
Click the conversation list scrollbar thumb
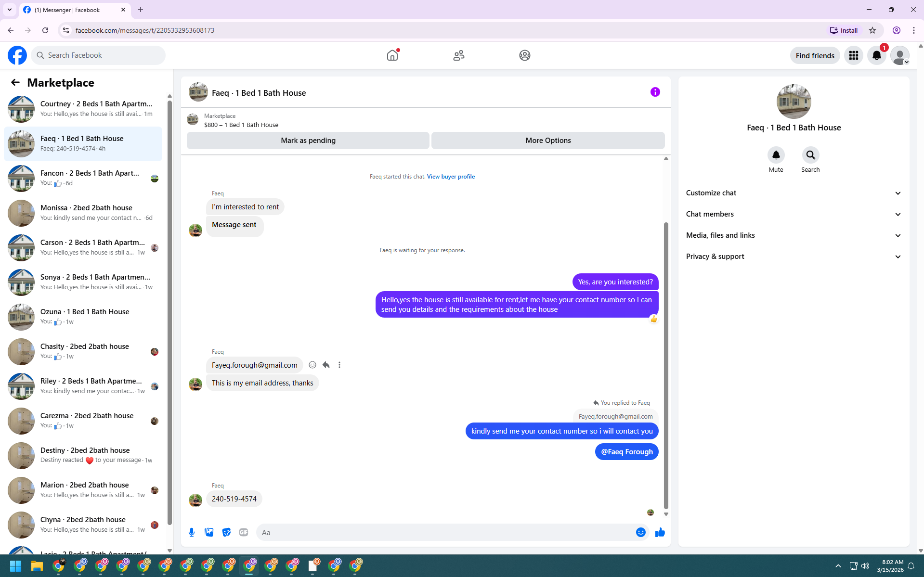click(169, 313)
